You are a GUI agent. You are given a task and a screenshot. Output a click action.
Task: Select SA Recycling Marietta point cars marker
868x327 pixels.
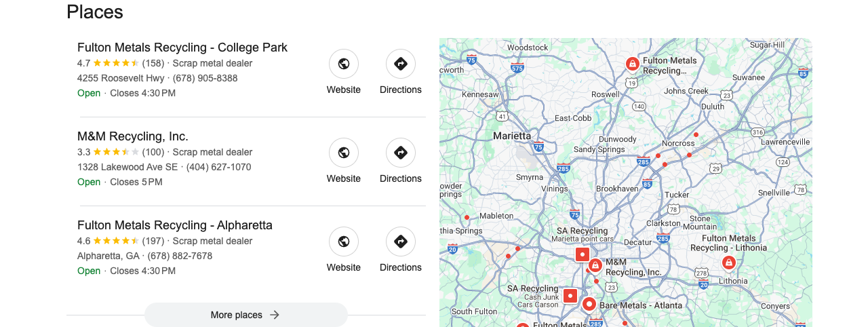(x=583, y=254)
